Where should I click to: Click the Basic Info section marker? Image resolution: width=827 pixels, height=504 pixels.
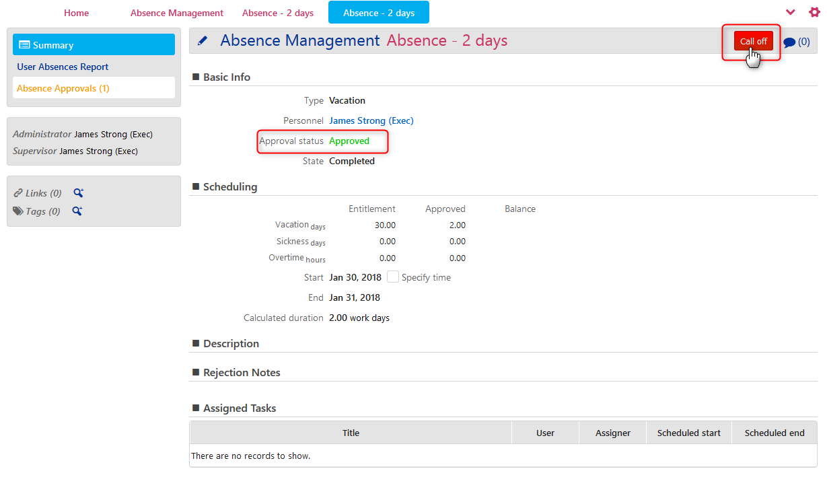pyautogui.click(x=194, y=77)
